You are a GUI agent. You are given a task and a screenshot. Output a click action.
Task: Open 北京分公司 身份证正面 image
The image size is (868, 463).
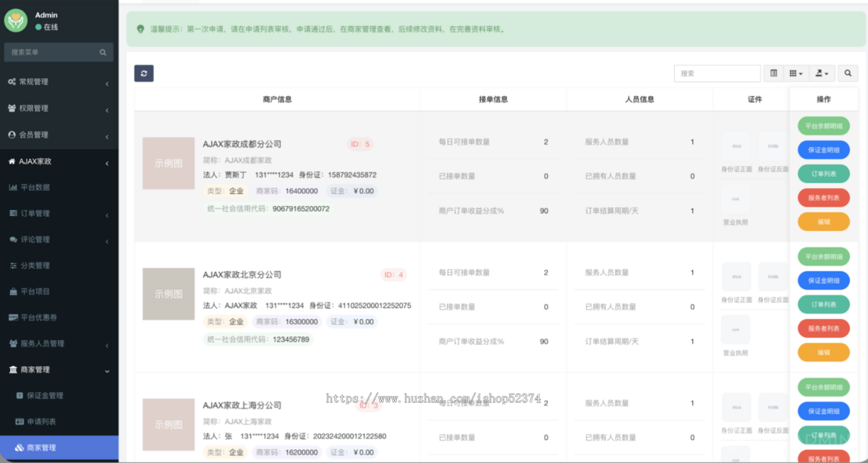736,277
